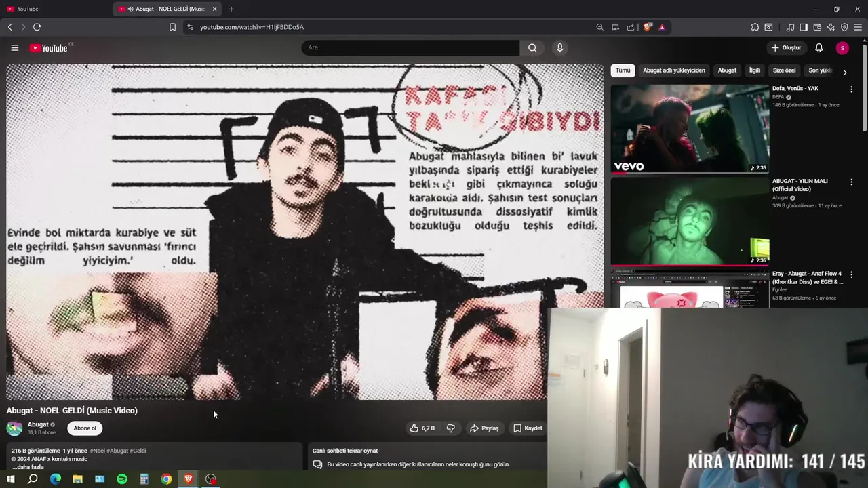Click 'ABUGAT - YILIN MALI (Official Video)' title
868x488 pixels.
[800, 185]
